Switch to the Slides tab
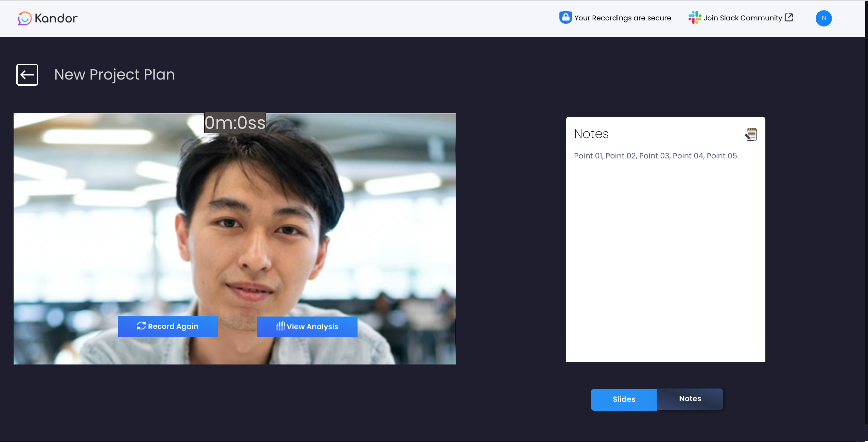Image resolution: width=868 pixels, height=442 pixels. pos(624,400)
